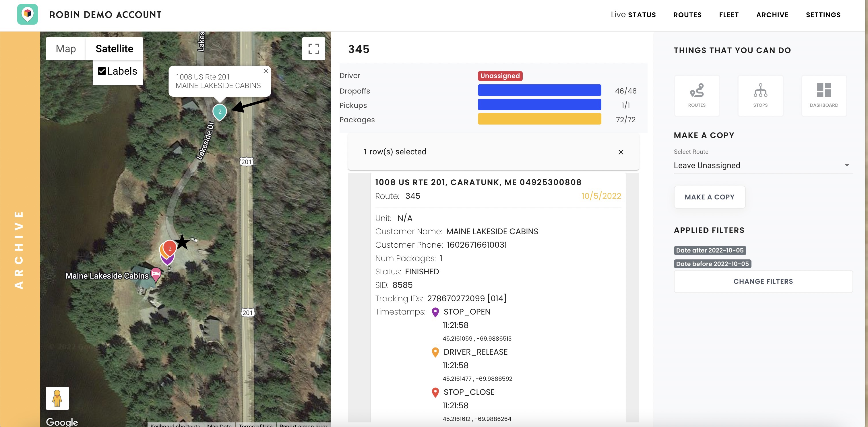Uncheck the Labels checkbox
Screen dimensions: 868x427
(102, 71)
